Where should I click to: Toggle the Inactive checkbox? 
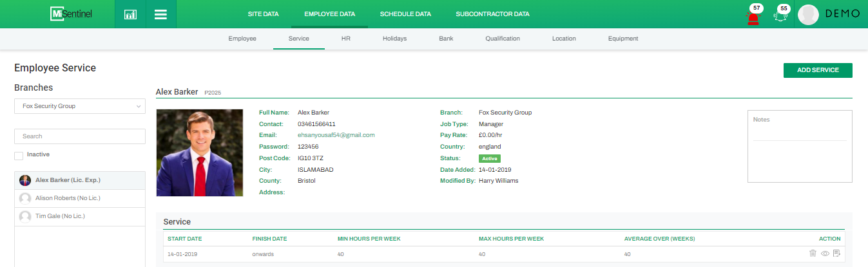19,156
